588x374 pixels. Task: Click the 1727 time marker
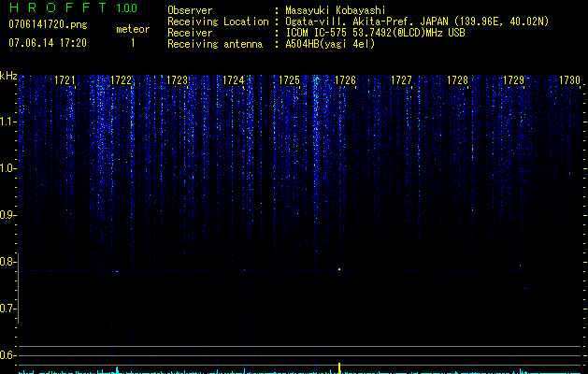[401, 80]
